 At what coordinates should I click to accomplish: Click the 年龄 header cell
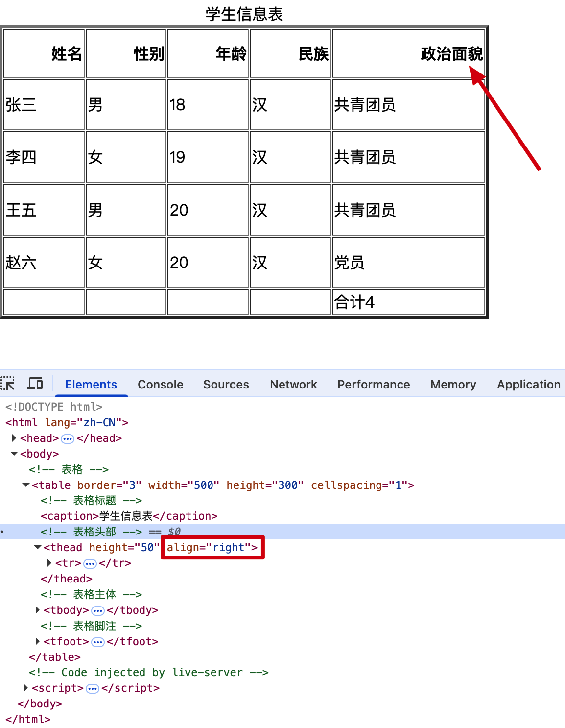(208, 53)
